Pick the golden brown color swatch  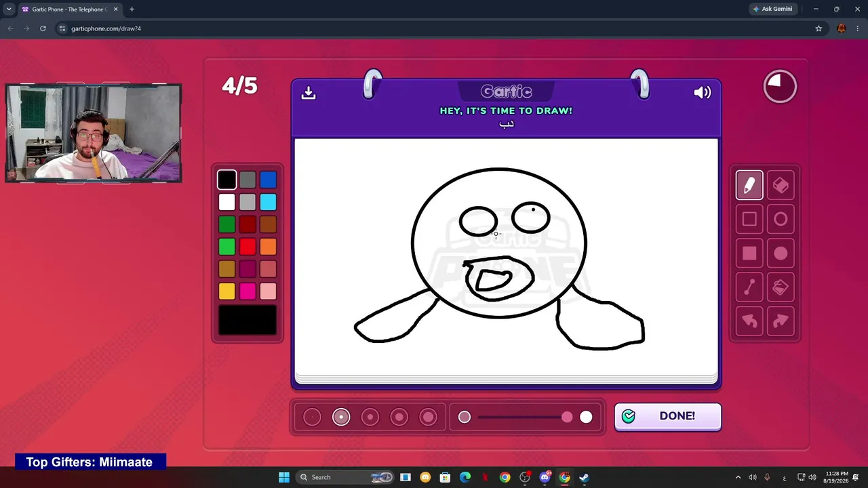[227, 269]
